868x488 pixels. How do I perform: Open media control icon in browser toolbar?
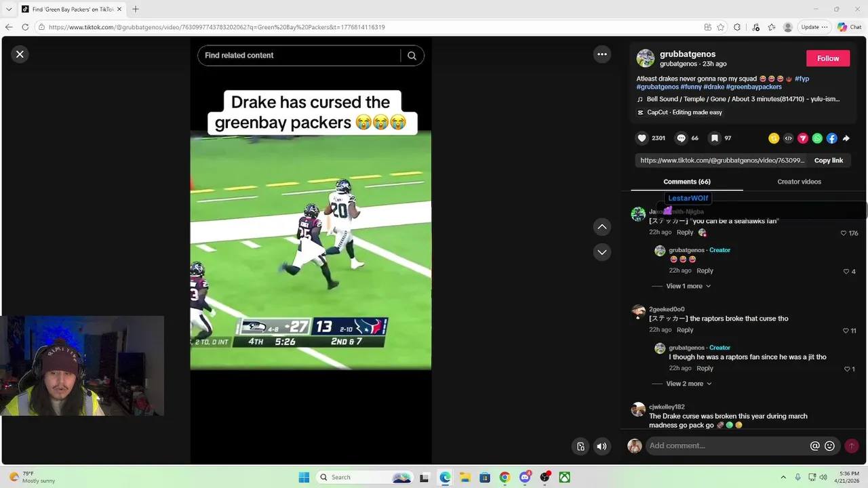pos(755,27)
